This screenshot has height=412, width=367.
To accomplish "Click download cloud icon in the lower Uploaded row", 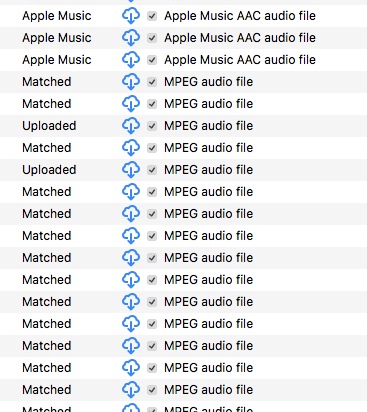I will click(x=131, y=170).
